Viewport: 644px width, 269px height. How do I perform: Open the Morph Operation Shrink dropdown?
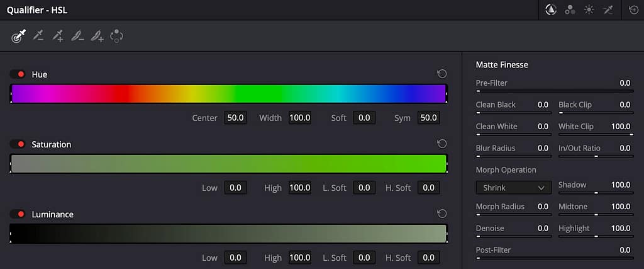click(x=513, y=188)
